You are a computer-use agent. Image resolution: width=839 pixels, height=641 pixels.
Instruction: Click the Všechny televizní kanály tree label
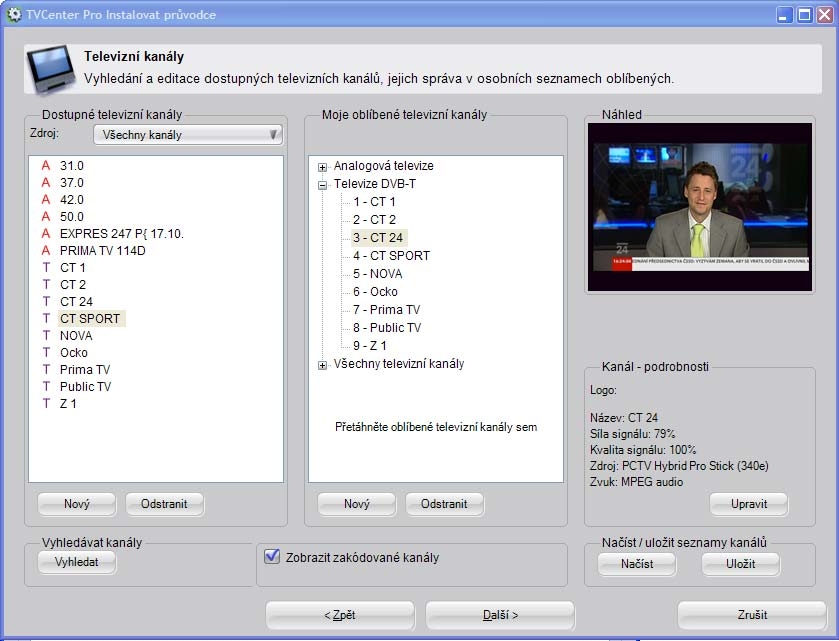[x=399, y=364]
